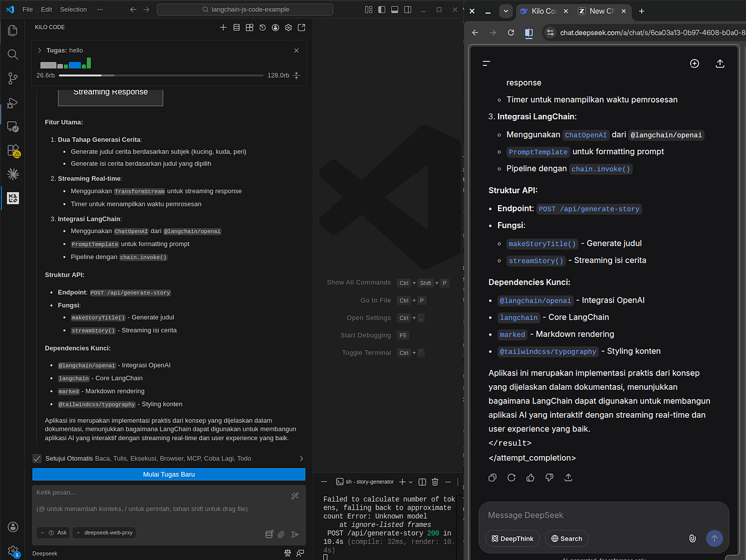Open the Ask mode dropdown
The height and width of the screenshot is (560, 746).
click(x=53, y=533)
